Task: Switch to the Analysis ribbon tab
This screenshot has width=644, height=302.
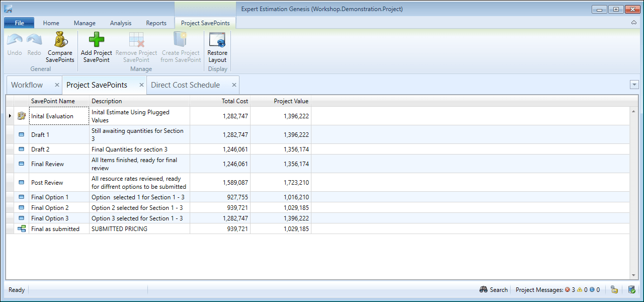Action: pos(121,23)
